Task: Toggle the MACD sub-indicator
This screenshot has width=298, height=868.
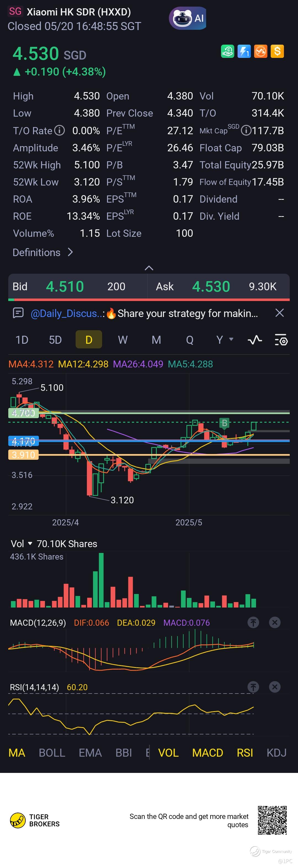Action: pyautogui.click(x=207, y=753)
